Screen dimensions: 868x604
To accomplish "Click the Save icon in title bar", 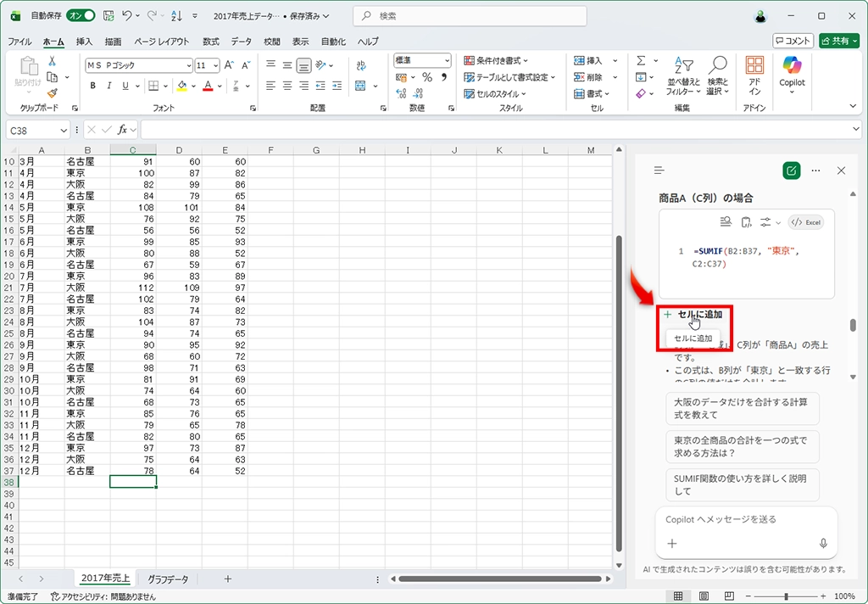I will pyautogui.click(x=108, y=16).
